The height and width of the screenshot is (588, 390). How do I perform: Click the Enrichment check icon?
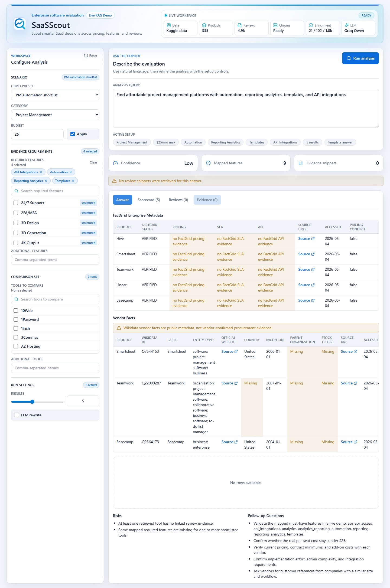[311, 25]
